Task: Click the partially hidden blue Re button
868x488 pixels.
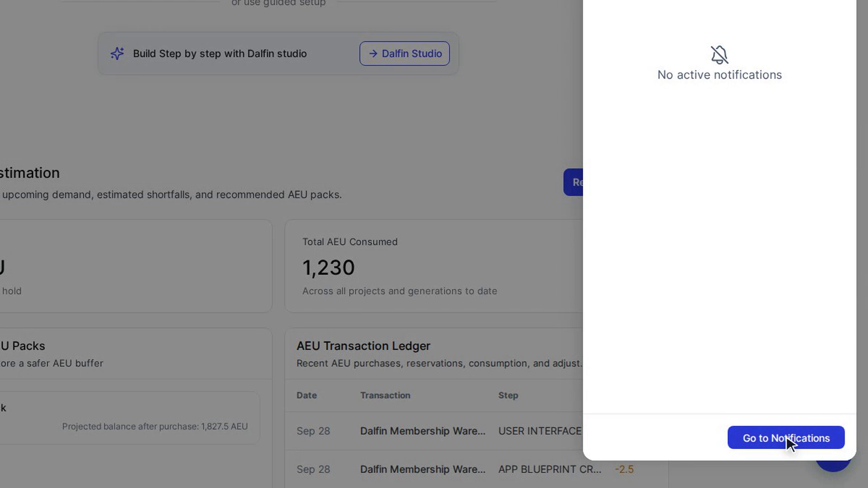Action: coord(573,182)
